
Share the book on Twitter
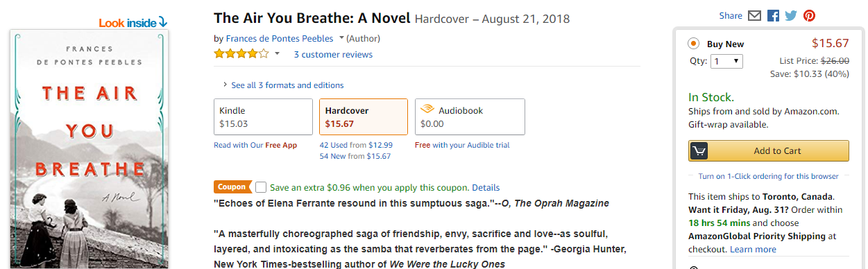click(791, 15)
